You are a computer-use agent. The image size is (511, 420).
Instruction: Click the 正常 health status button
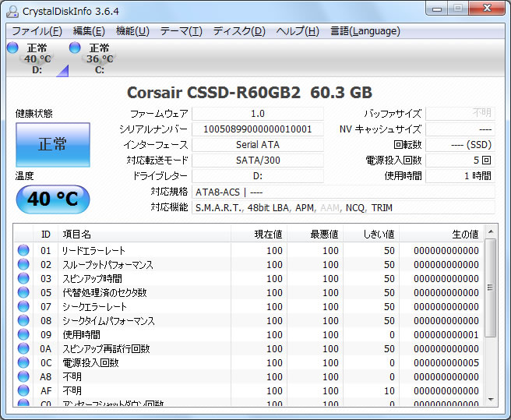click(x=53, y=145)
